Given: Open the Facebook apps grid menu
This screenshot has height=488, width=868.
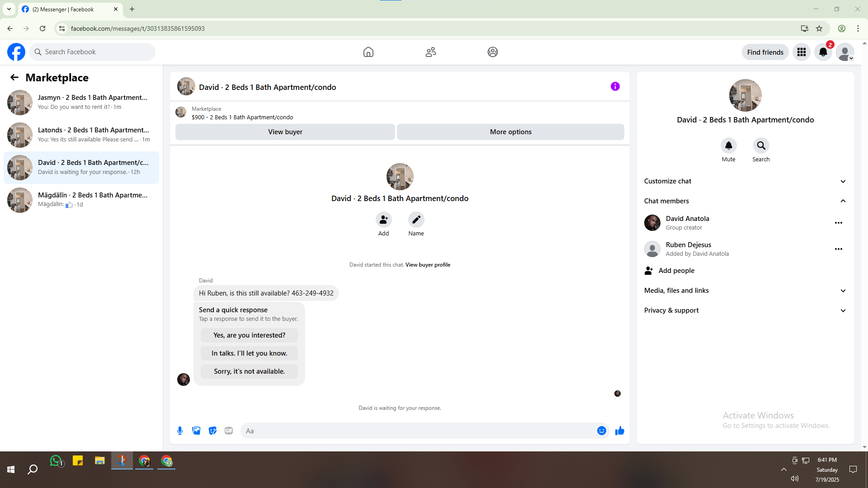Looking at the screenshot, I should (x=801, y=52).
